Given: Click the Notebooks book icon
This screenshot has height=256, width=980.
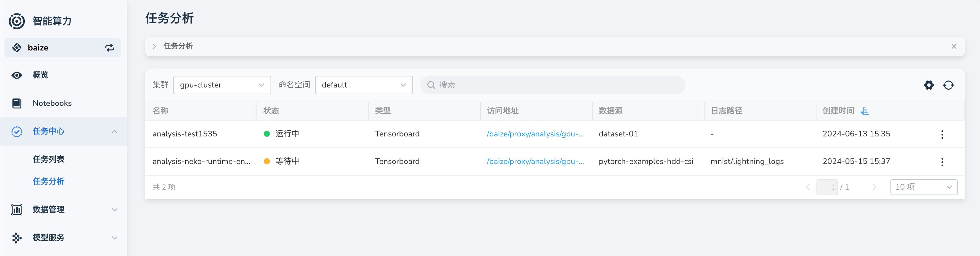Looking at the screenshot, I should [17, 103].
